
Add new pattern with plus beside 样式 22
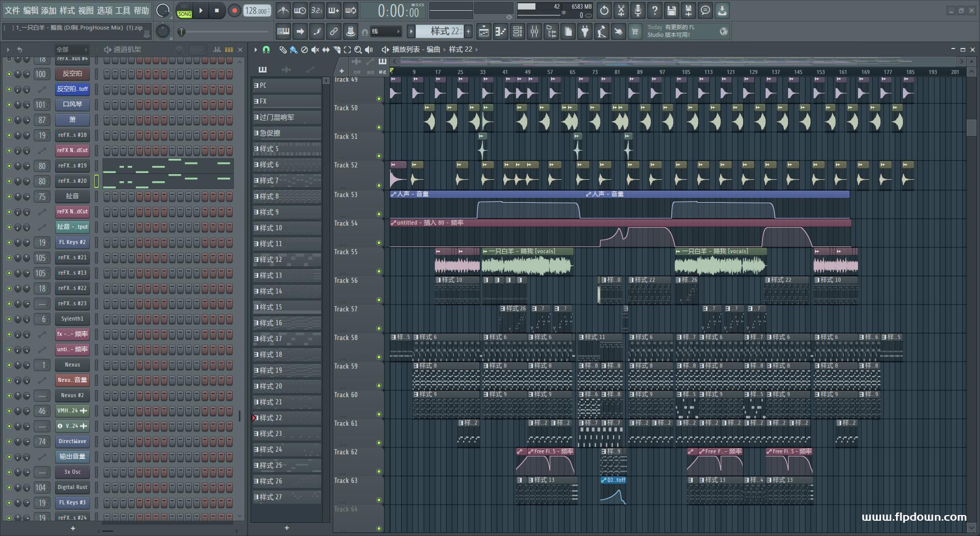click(468, 32)
